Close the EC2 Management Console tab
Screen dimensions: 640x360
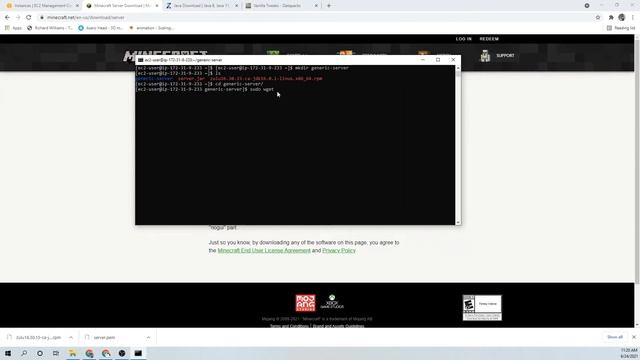(x=77, y=6)
